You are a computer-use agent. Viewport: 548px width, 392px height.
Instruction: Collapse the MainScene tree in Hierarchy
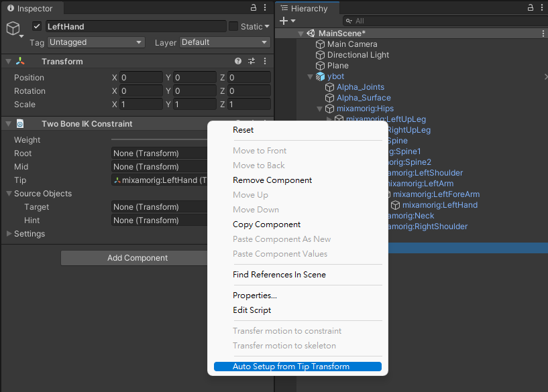300,34
